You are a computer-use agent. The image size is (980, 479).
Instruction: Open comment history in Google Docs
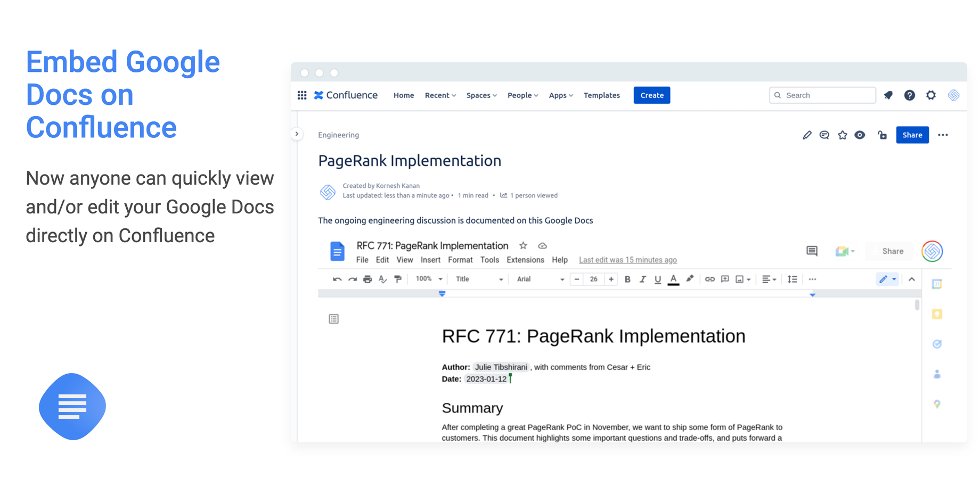(x=812, y=251)
